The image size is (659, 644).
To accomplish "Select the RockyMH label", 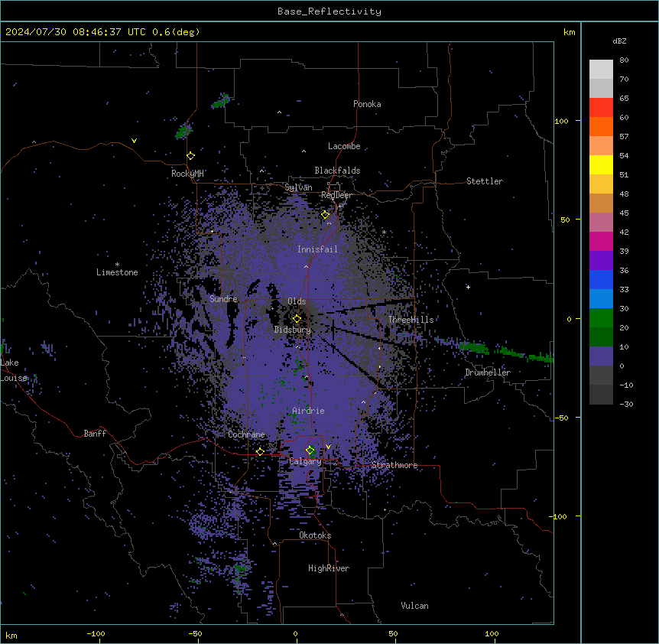I will point(187,174).
